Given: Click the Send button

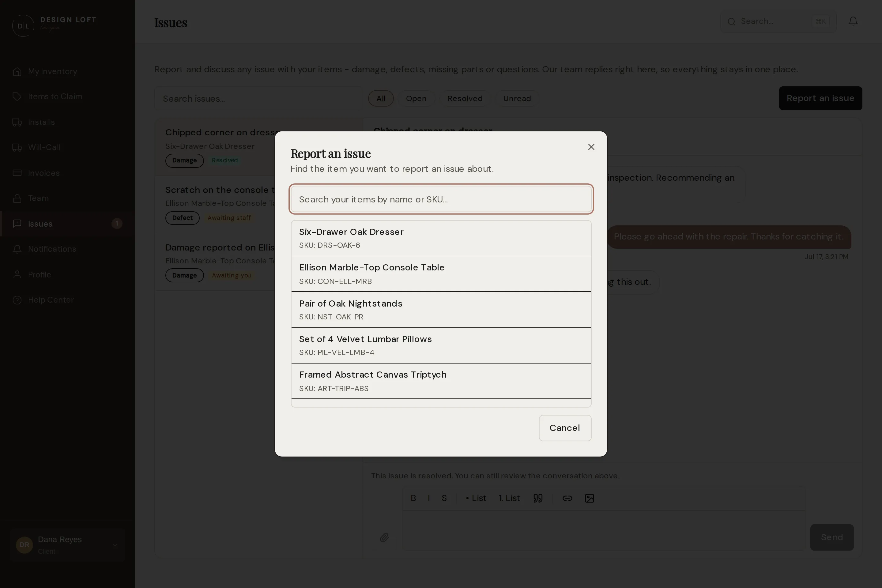Looking at the screenshot, I should (831, 537).
